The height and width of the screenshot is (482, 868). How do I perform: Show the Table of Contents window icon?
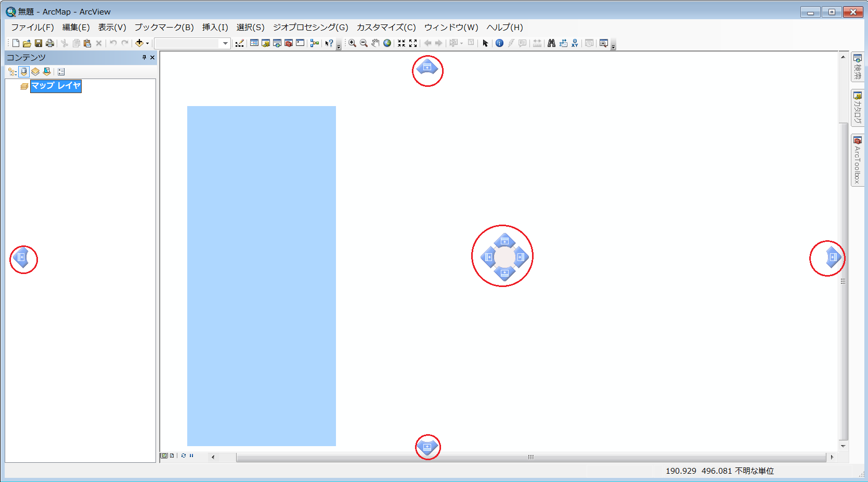click(x=254, y=43)
